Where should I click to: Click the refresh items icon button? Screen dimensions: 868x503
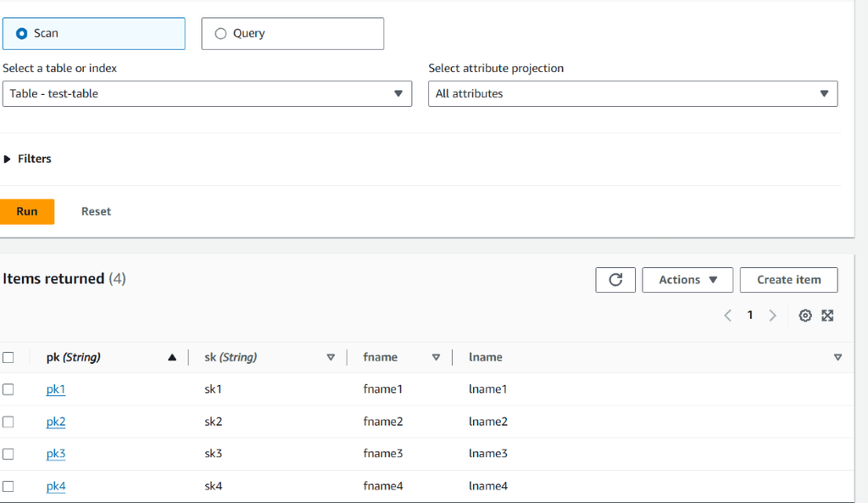[x=616, y=280]
